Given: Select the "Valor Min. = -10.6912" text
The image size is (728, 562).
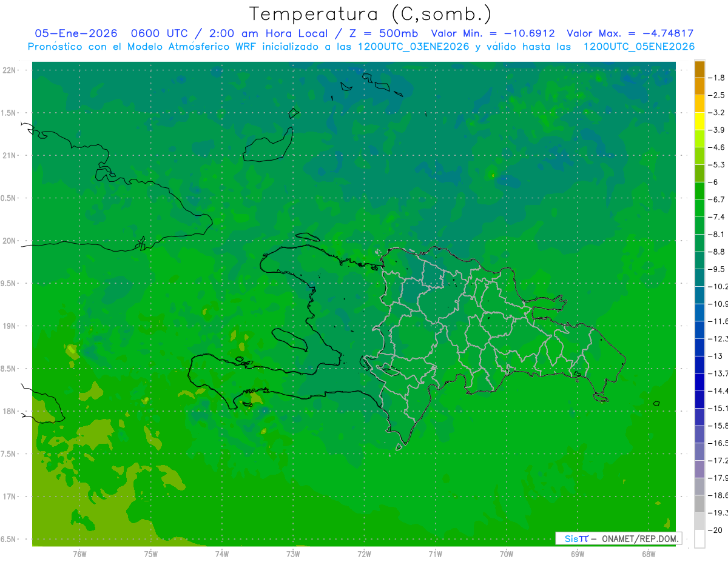Looking at the screenshot, I should [x=493, y=33].
